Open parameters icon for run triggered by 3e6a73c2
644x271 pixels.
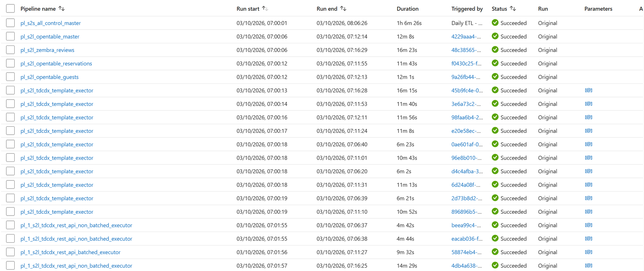(x=589, y=104)
